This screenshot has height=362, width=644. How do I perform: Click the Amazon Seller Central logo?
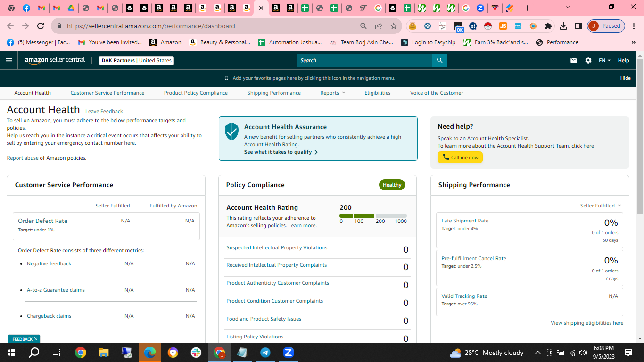[x=55, y=60]
